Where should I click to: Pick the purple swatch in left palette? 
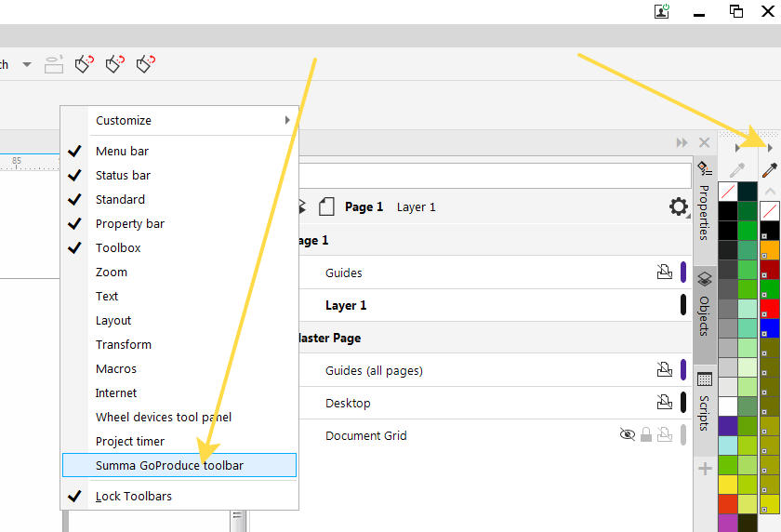728,426
